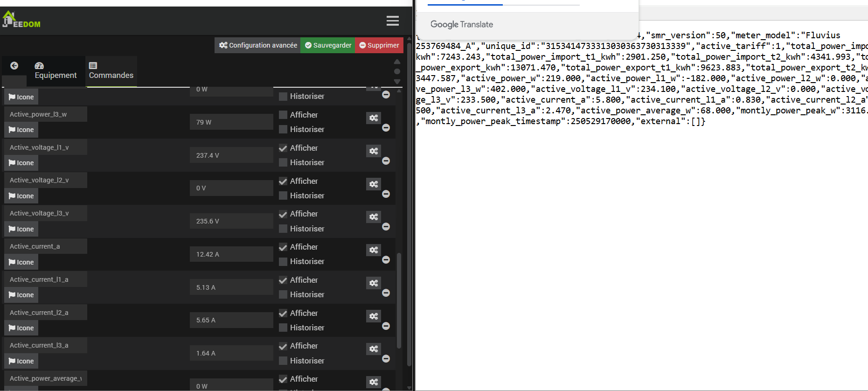This screenshot has height=391, width=868.
Task: Open advanced settings gear for Active_voltage_l3_v
Action: (x=374, y=217)
